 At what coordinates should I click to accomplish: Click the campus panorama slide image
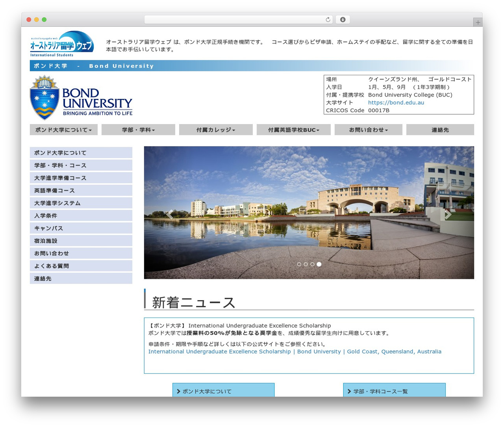tap(309, 213)
